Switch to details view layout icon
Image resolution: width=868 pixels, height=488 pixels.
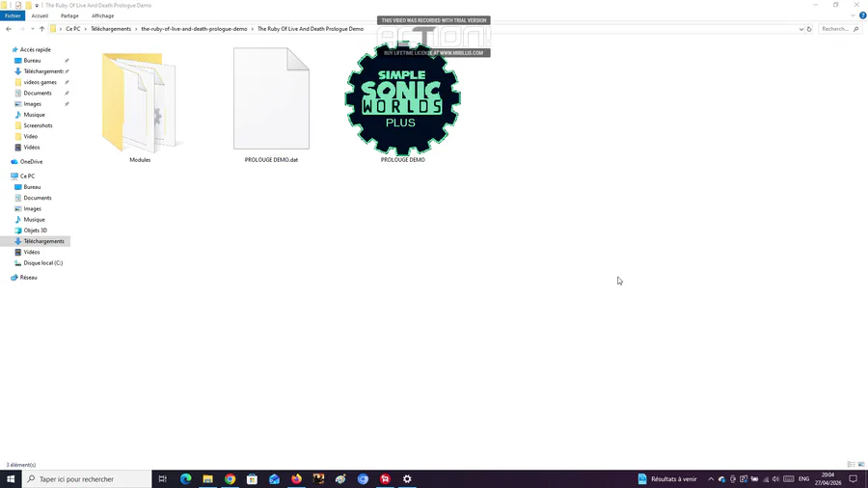[852, 465]
